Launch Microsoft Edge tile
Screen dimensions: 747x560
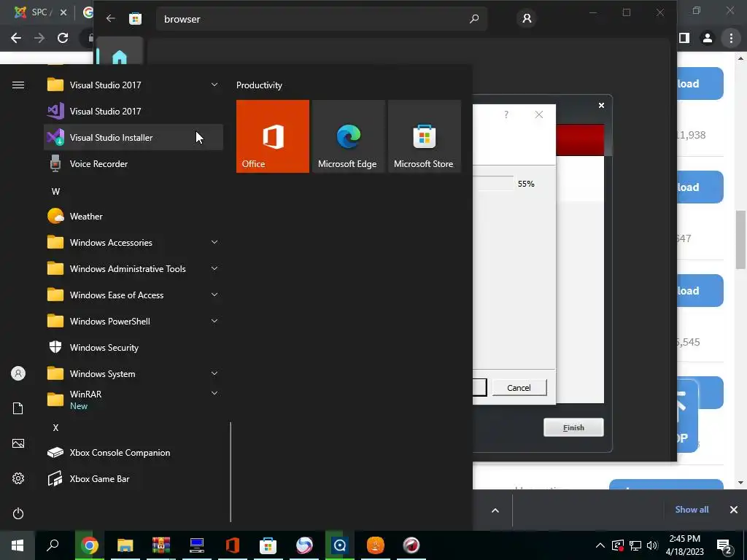[x=348, y=136]
